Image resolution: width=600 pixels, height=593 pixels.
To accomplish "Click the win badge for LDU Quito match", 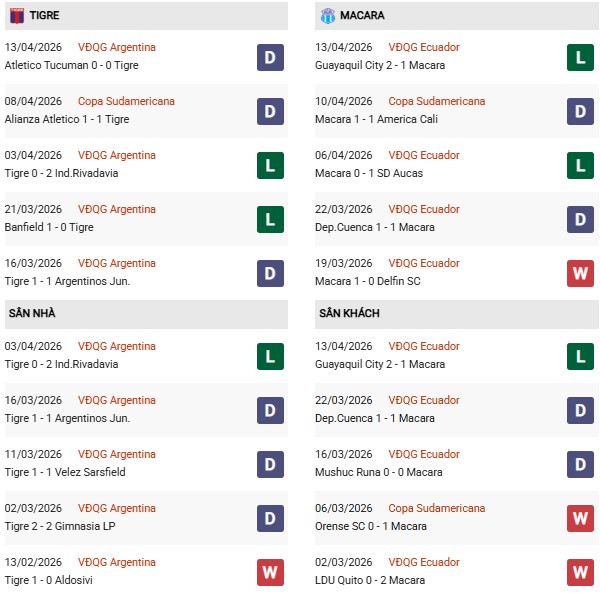I will (581, 572).
